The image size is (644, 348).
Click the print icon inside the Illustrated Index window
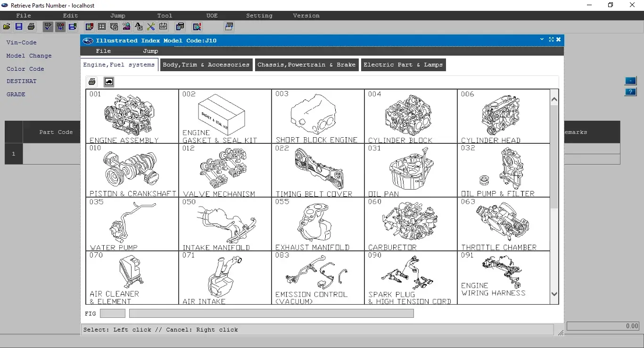[x=92, y=81]
